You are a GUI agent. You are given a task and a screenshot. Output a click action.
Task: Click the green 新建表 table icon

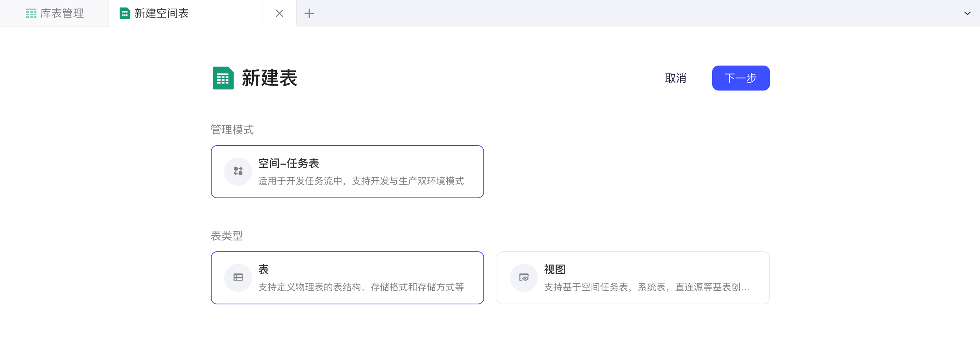(x=223, y=78)
